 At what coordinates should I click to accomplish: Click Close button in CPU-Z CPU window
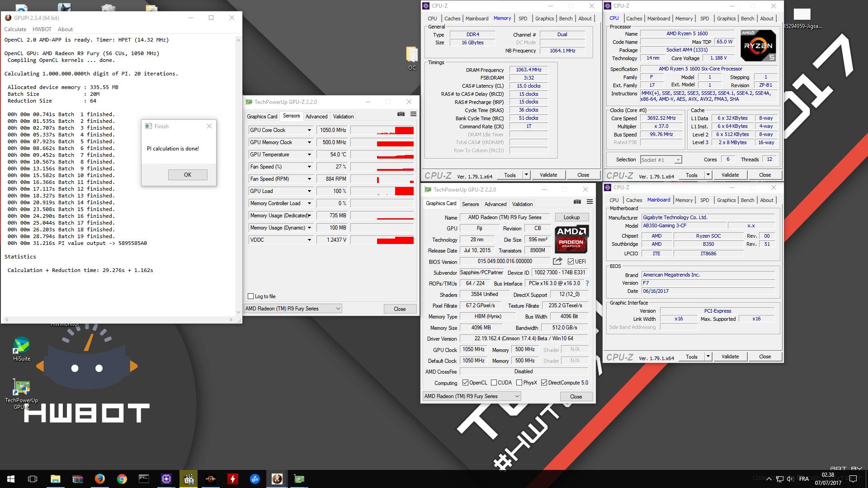click(x=765, y=175)
